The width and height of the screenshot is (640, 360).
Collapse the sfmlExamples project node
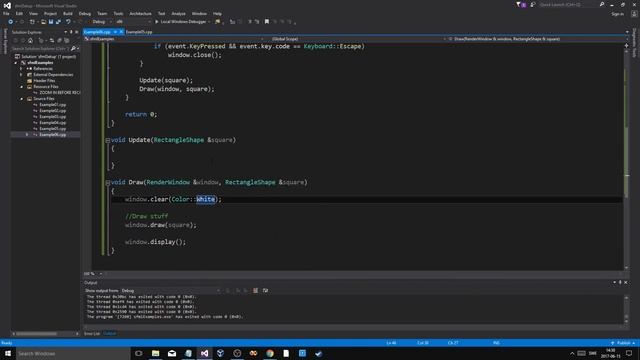point(16,63)
